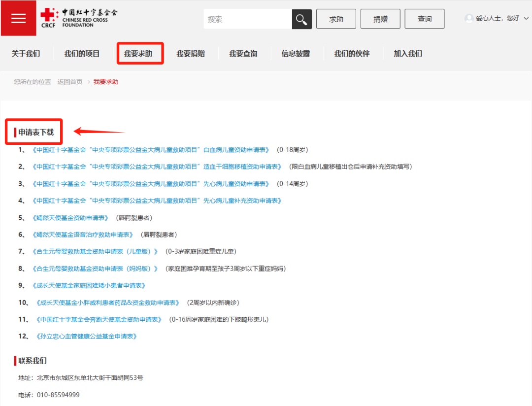Select the 我要求助 navigation item

[x=140, y=53]
